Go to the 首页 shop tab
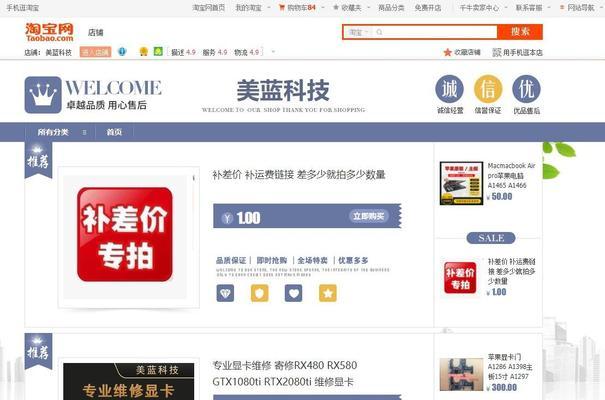605x400 pixels. [x=114, y=132]
